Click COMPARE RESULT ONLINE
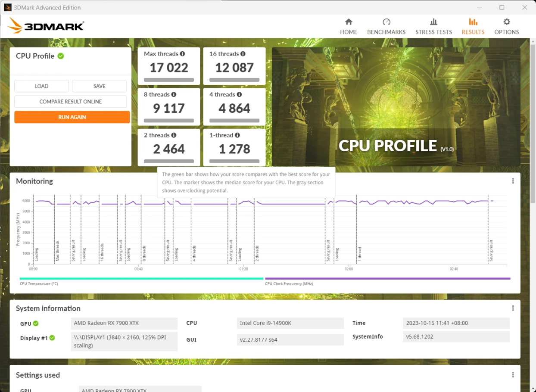This screenshot has width=536, height=392. pos(71,102)
